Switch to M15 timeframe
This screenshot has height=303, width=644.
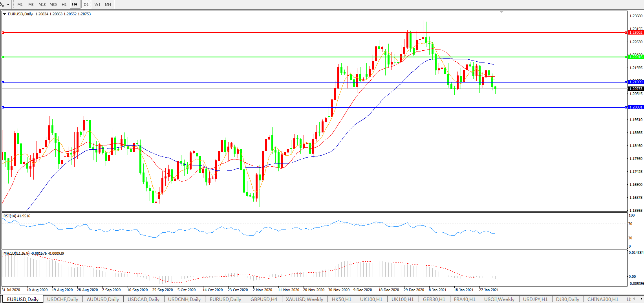pos(42,4)
